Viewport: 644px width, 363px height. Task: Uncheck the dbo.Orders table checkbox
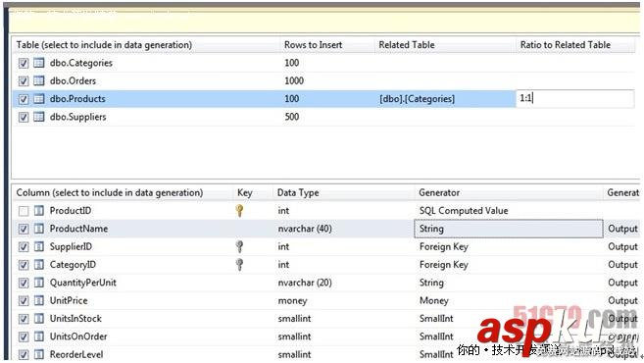tap(24, 81)
